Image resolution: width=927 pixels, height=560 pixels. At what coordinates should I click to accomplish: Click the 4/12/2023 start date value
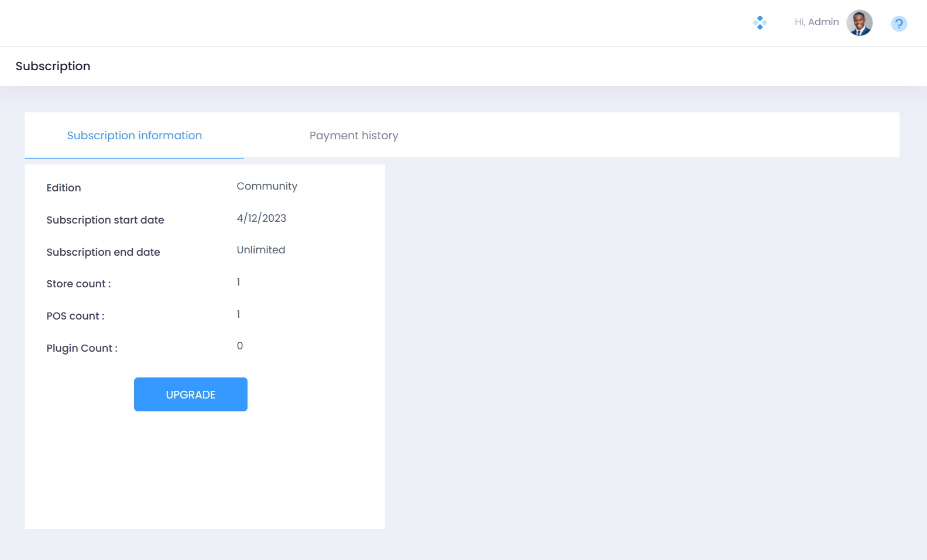[261, 218]
